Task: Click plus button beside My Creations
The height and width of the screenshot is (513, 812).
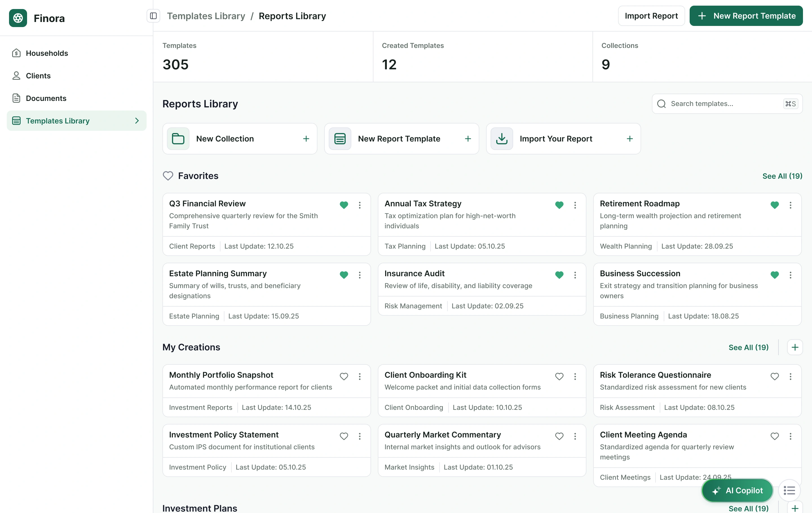Action: tap(795, 347)
